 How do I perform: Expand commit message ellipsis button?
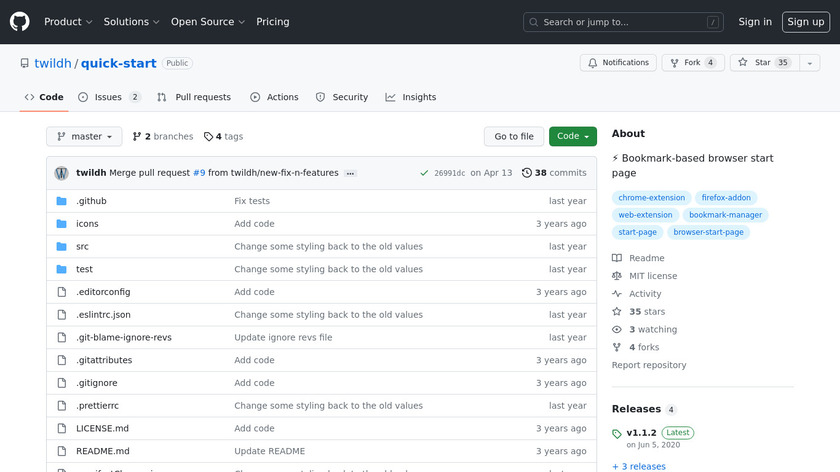tap(350, 173)
